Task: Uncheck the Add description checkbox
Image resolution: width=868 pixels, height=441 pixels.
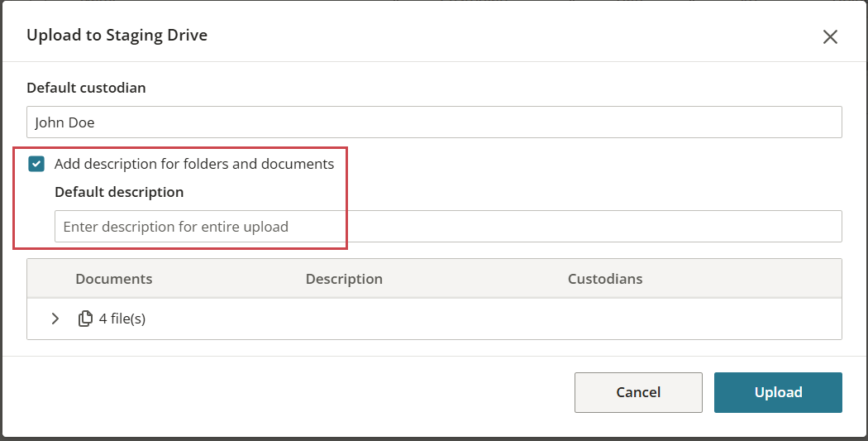Action: click(x=36, y=164)
